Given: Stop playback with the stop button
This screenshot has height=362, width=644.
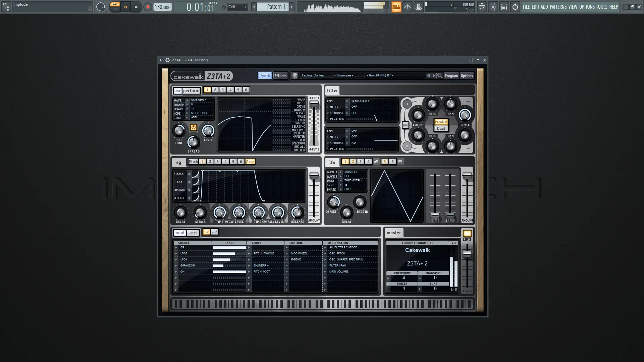Looking at the screenshot, I should click(x=136, y=7).
